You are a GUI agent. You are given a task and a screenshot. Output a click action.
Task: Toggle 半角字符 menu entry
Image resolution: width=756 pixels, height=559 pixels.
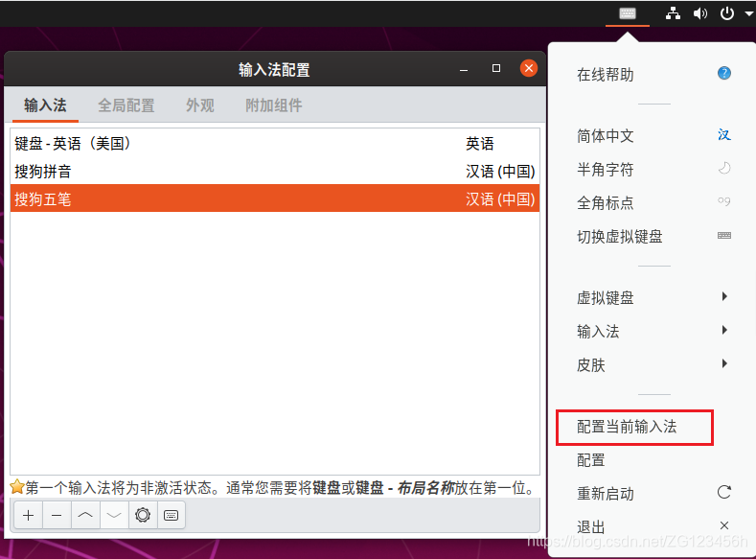tap(606, 170)
